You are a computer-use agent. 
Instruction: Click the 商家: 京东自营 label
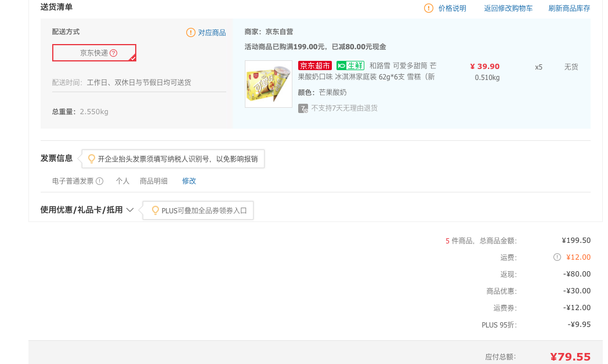[x=269, y=32]
